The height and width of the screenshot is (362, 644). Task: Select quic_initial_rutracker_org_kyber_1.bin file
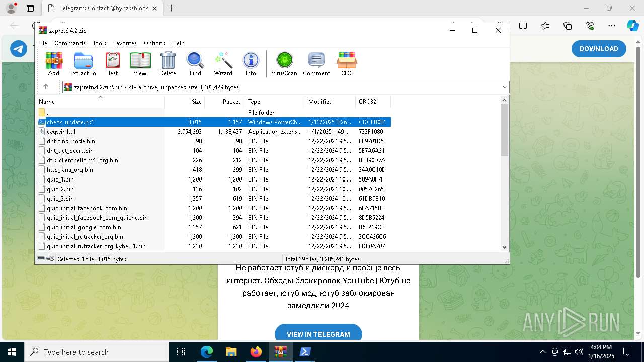213,246
